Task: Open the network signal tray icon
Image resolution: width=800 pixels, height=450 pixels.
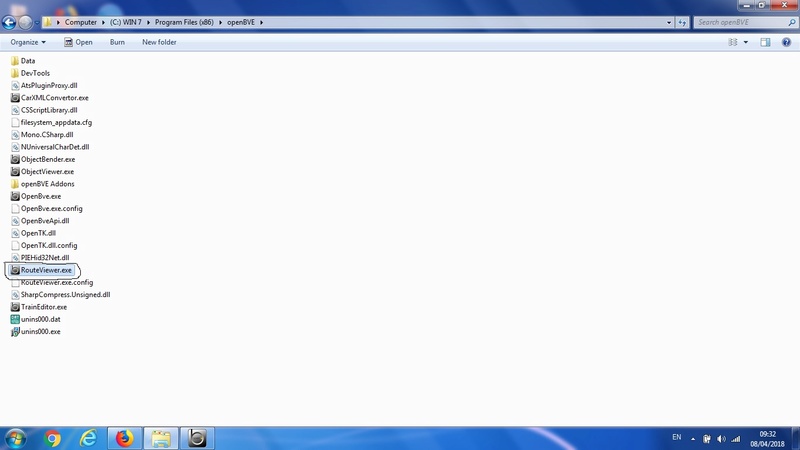Action: (735, 439)
